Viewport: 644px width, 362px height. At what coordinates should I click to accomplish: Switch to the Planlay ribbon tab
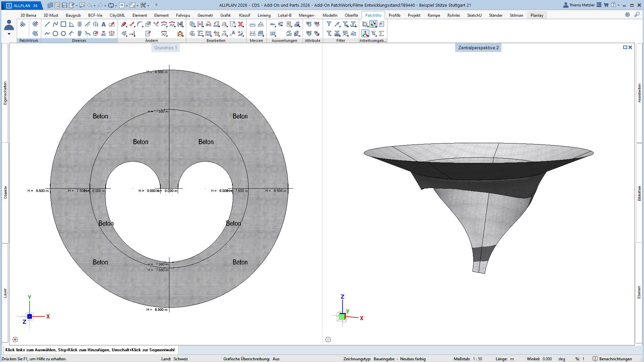(x=537, y=15)
